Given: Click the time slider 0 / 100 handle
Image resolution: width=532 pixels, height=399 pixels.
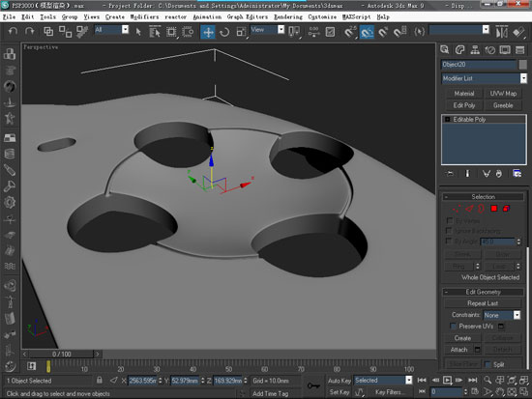Looking at the screenshot, I should tap(61, 355).
